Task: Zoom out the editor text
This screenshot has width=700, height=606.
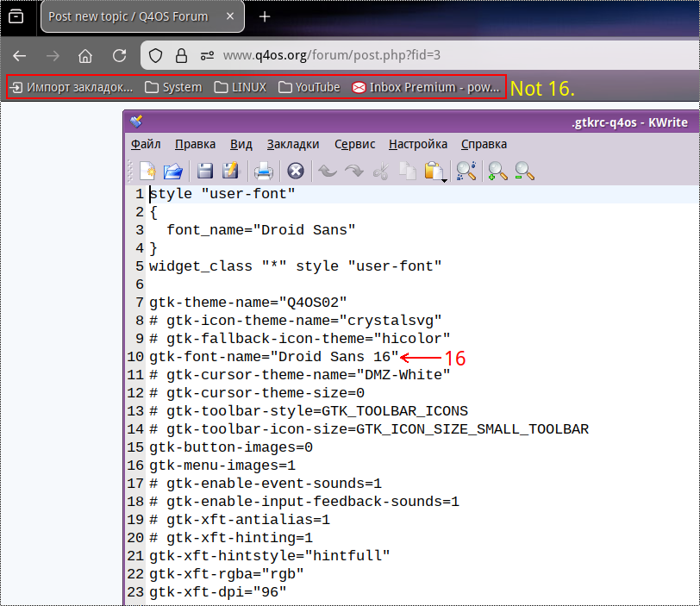Action: click(x=524, y=171)
